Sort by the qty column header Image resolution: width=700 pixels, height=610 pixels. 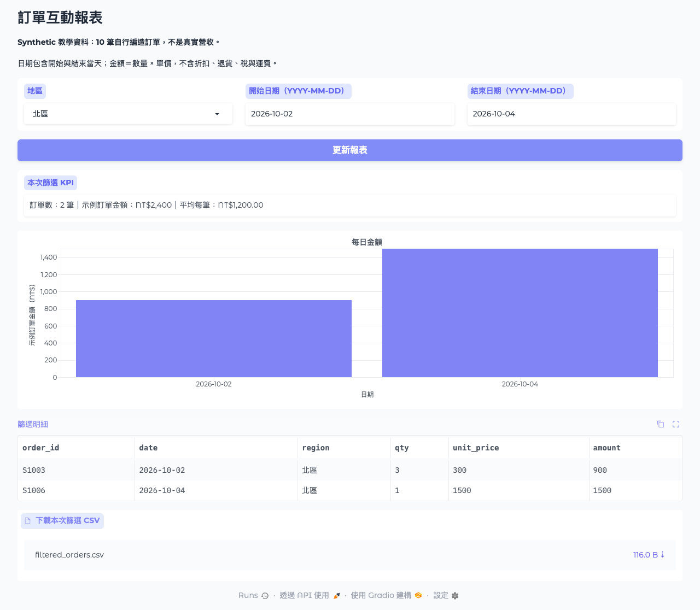tap(419, 448)
